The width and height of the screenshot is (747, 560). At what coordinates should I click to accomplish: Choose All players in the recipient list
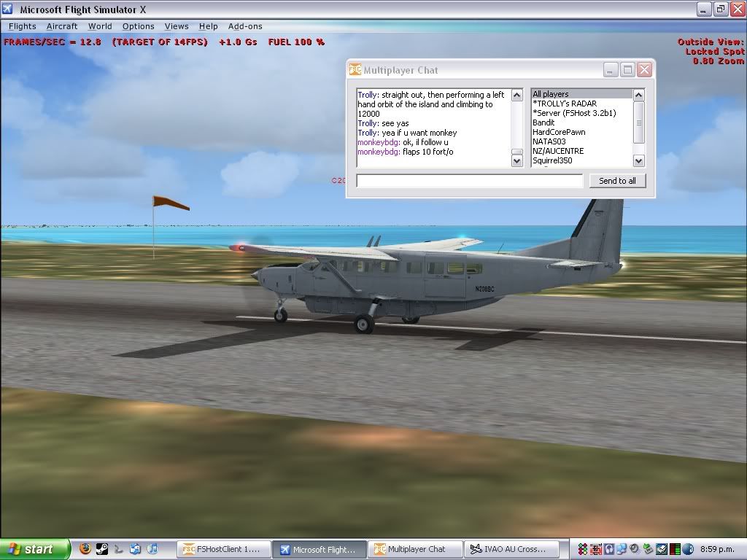click(x=549, y=94)
